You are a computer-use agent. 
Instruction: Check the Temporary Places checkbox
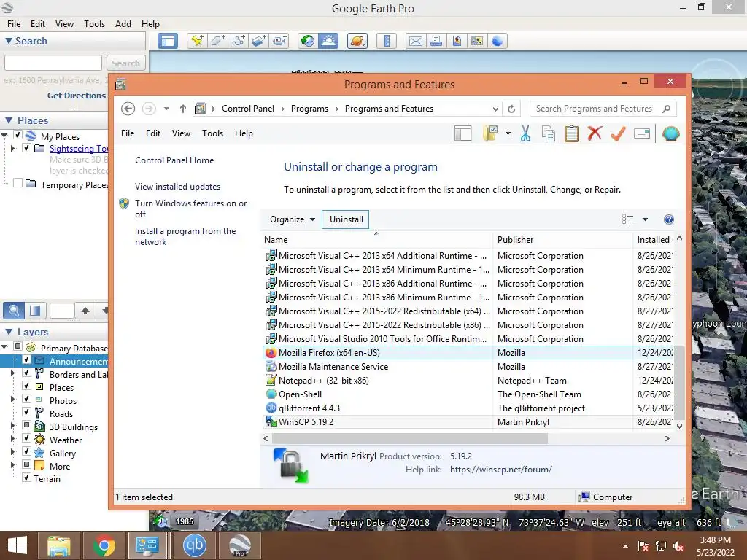tap(18, 183)
